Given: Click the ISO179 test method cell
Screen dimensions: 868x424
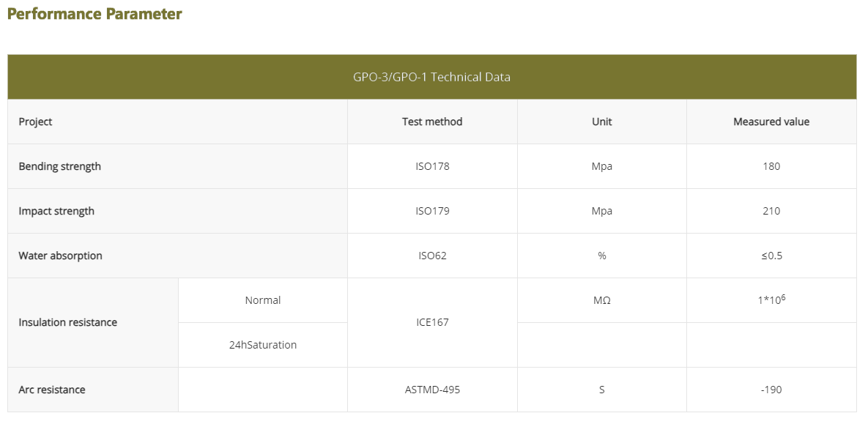Looking at the screenshot, I should pyautogui.click(x=432, y=211).
